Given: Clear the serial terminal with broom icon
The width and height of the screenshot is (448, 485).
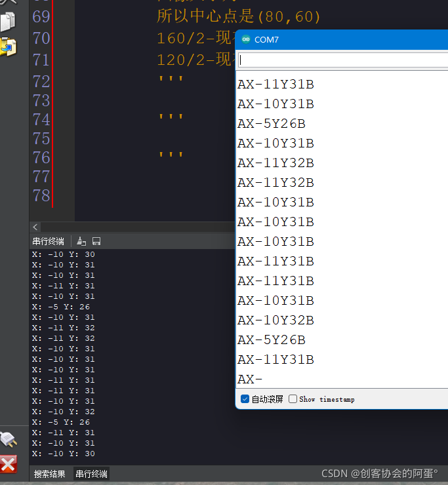Looking at the screenshot, I should (x=81, y=241).
